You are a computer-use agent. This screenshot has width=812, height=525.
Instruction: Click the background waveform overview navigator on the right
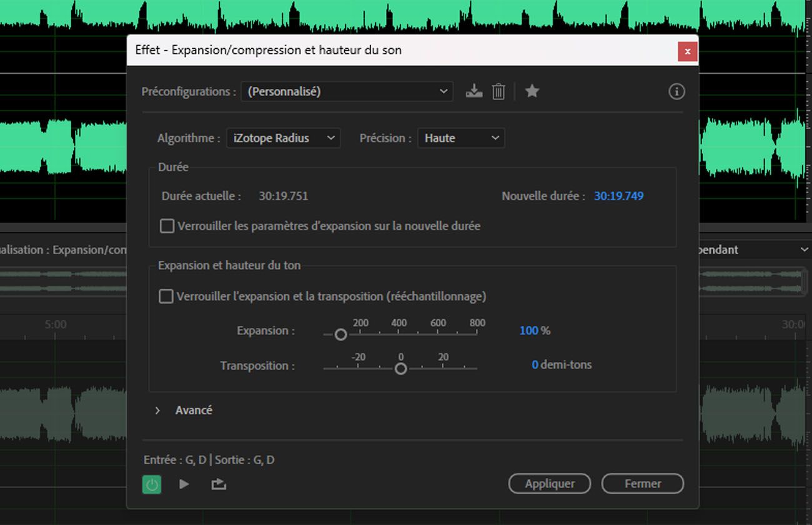point(753,281)
